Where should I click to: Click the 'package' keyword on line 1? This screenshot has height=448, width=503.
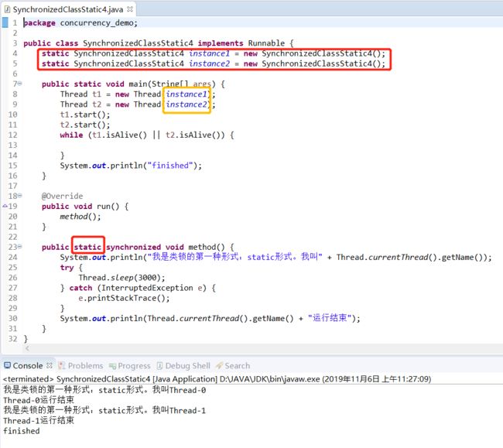[x=39, y=23]
